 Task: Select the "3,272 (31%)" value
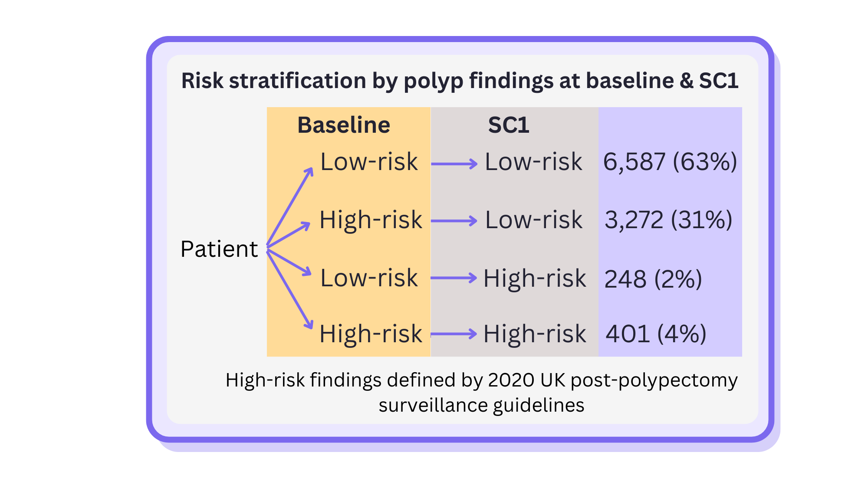(668, 220)
